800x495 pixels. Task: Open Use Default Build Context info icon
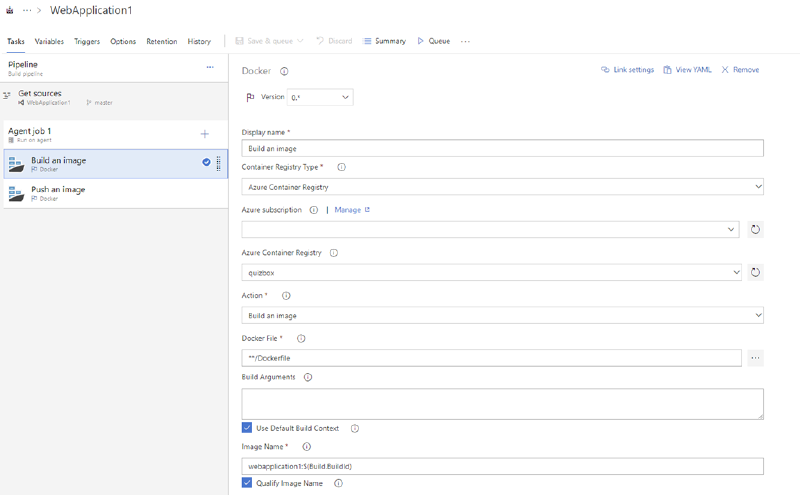click(355, 428)
